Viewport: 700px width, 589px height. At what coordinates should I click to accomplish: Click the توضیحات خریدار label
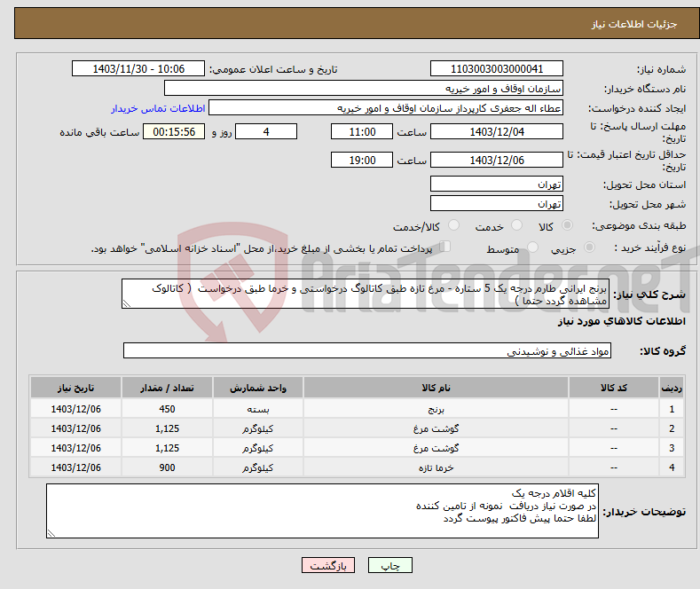pos(644,512)
